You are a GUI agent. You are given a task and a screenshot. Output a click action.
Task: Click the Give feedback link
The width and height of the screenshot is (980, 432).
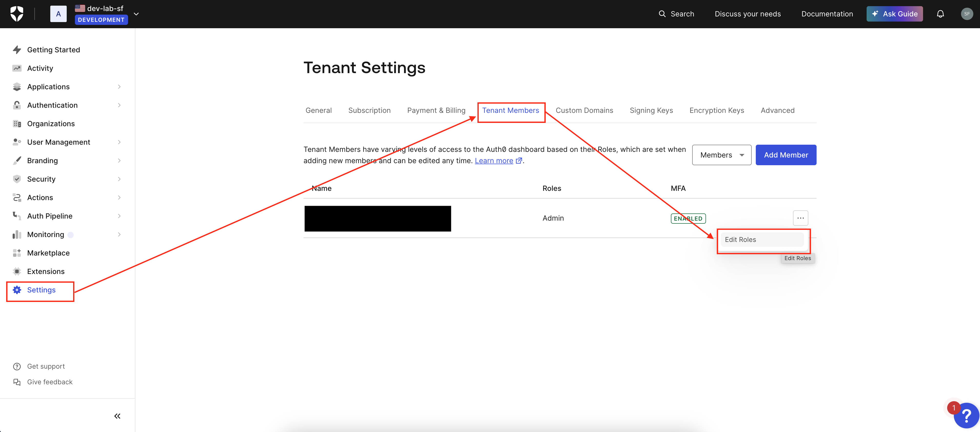(x=50, y=382)
